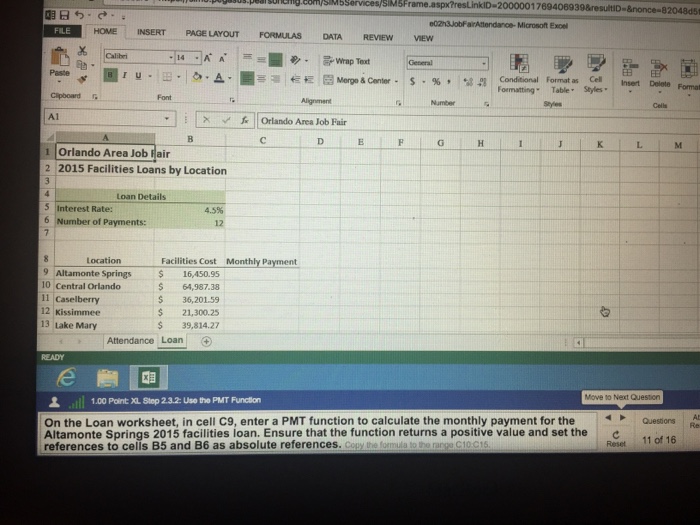Apply the Font Color letter A
700x525 pixels.
coord(219,78)
